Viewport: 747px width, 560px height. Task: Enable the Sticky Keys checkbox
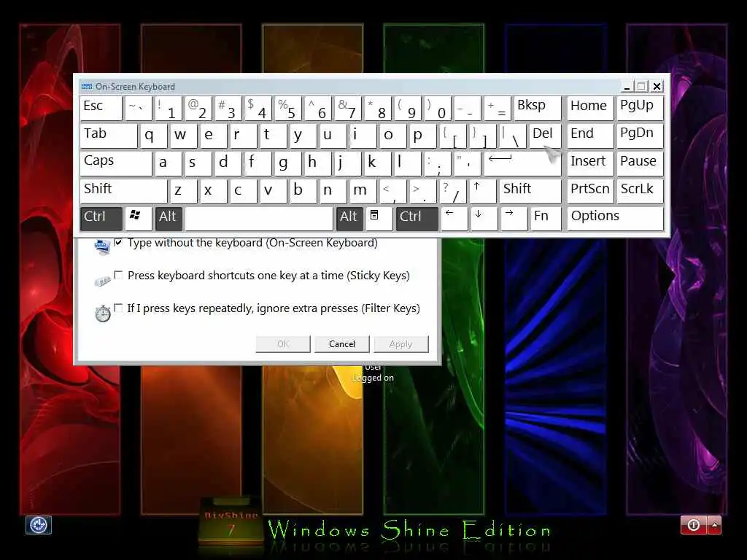118,275
